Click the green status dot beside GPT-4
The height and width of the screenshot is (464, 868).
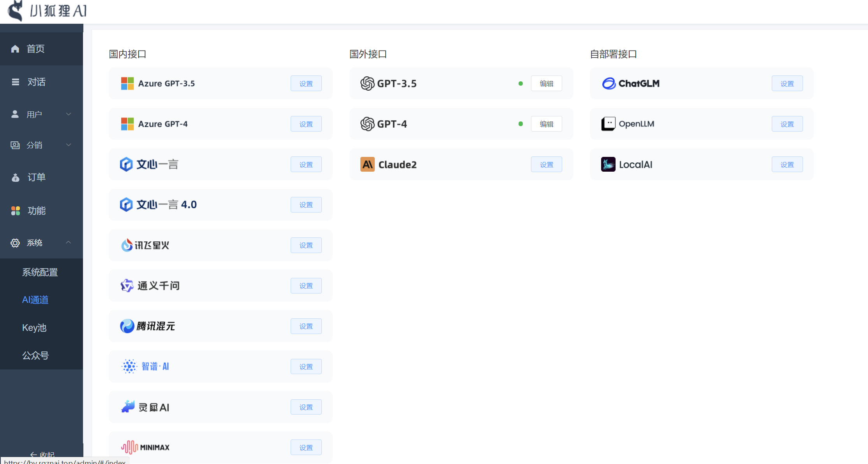tap(521, 124)
